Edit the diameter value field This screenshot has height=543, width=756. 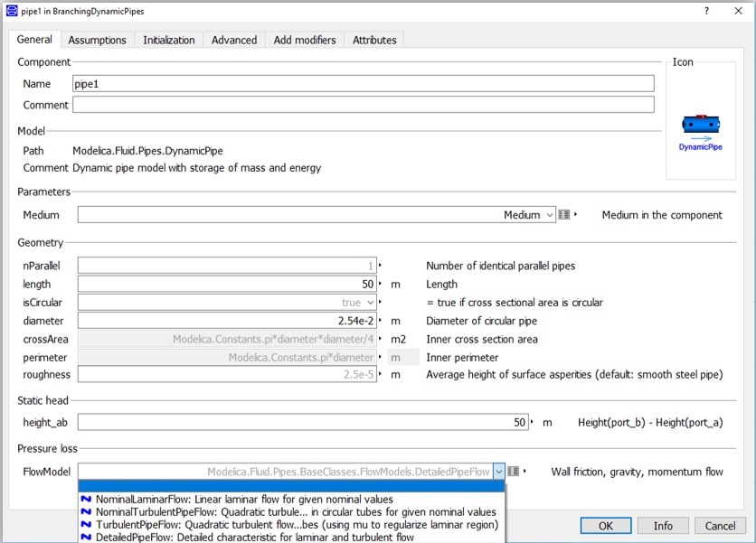click(x=227, y=321)
